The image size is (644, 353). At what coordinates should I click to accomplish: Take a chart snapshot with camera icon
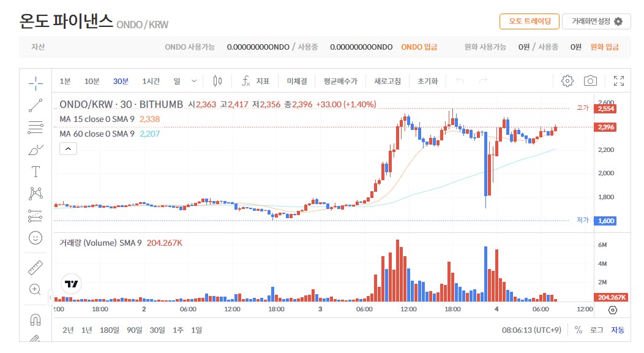click(x=590, y=81)
